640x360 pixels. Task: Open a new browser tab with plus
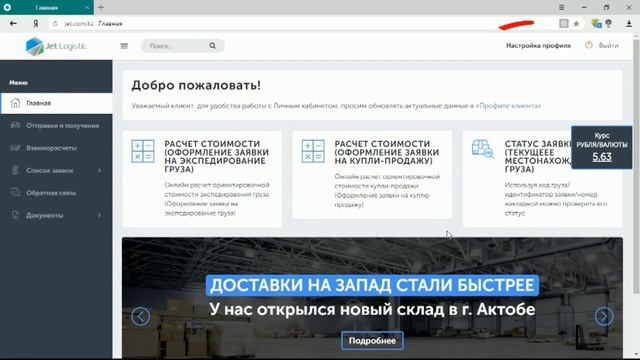[101, 7]
